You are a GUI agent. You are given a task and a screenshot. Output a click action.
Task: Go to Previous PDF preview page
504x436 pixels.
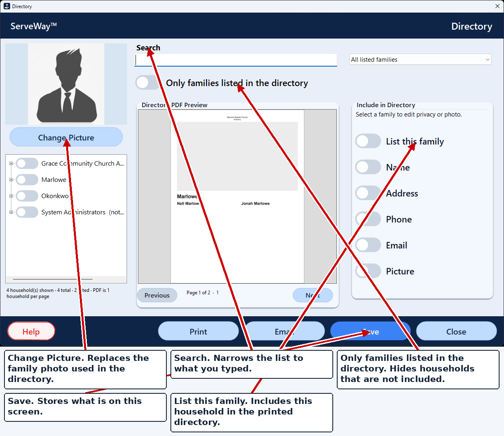[157, 295]
